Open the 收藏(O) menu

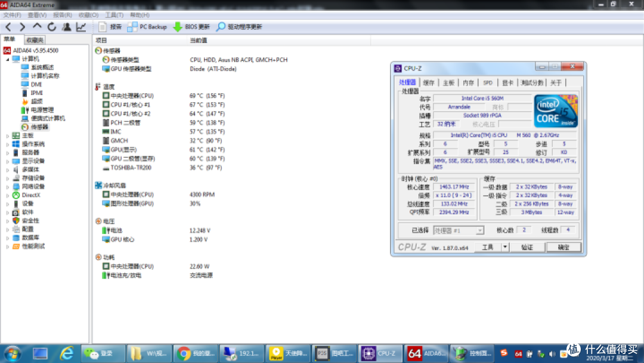pyautogui.click(x=88, y=15)
